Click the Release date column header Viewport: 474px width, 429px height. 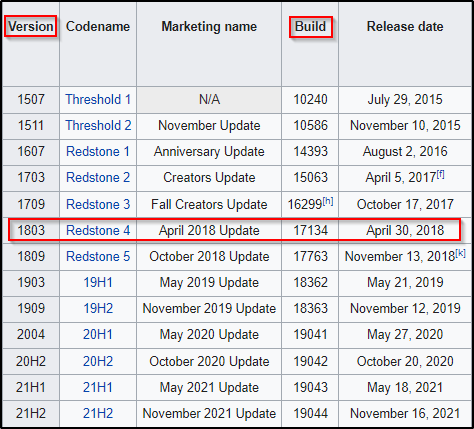click(405, 26)
